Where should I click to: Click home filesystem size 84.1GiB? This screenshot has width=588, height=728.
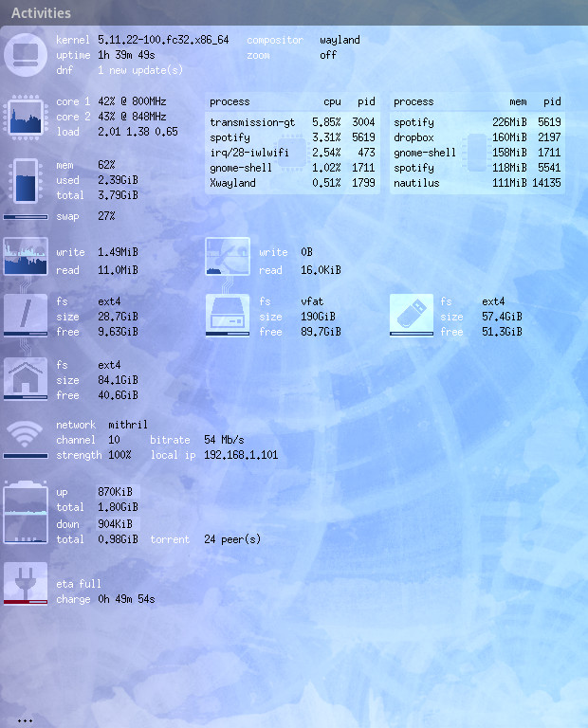pos(118,380)
